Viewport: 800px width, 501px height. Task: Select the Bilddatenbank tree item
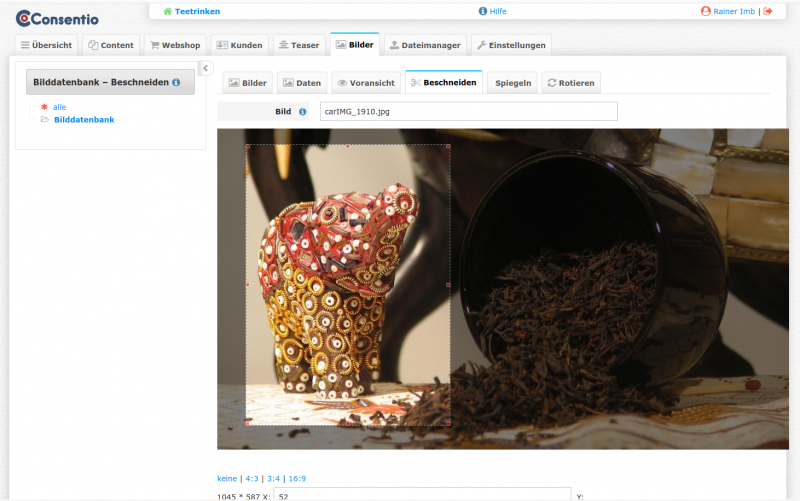point(84,119)
